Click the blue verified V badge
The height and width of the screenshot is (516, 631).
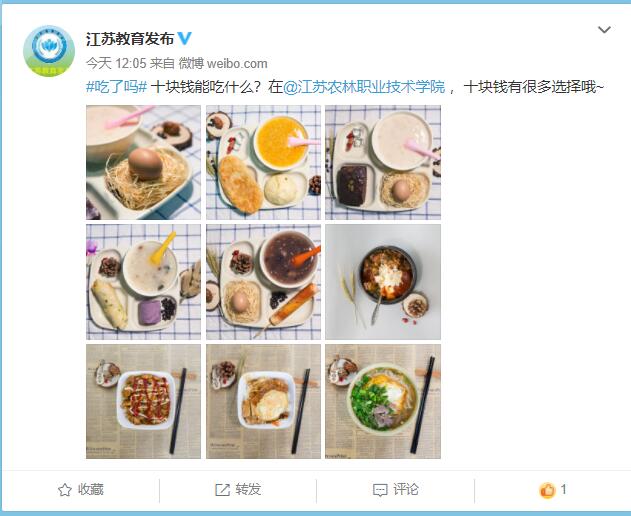point(185,39)
